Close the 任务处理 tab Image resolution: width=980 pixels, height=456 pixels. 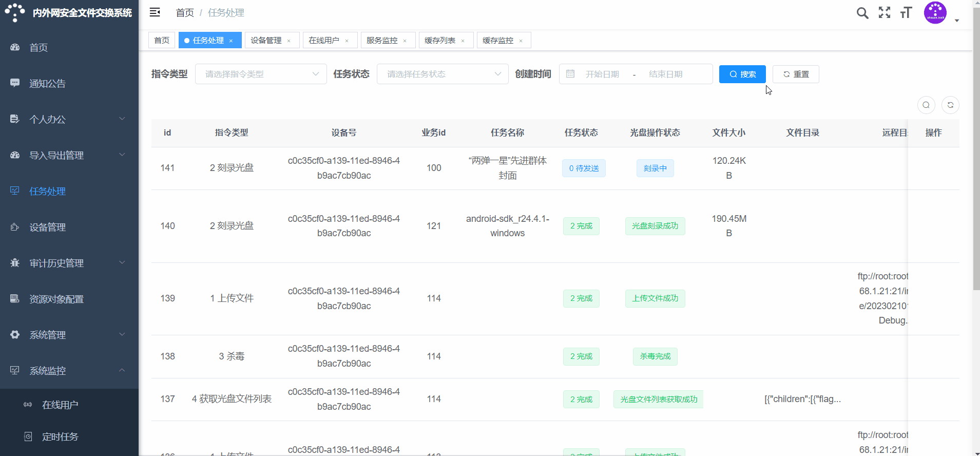(x=231, y=41)
